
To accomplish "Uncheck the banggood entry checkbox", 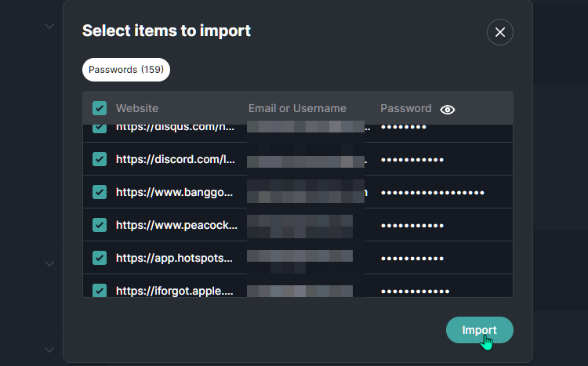I will point(100,192).
